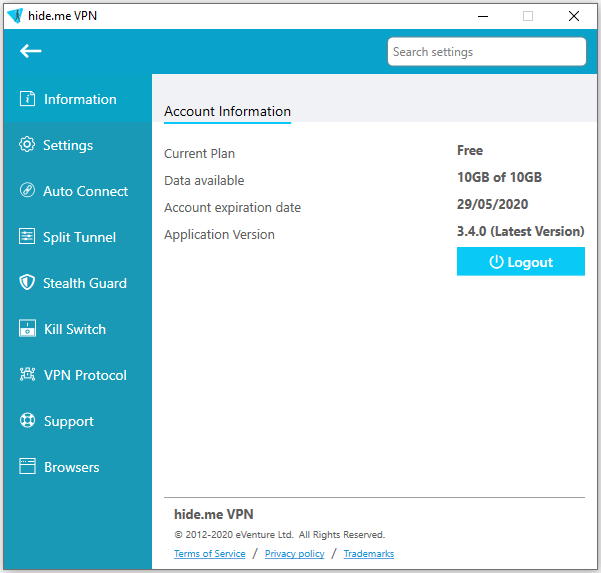This screenshot has height=573, width=601.
Task: Click the Free plan value
Action: [470, 150]
